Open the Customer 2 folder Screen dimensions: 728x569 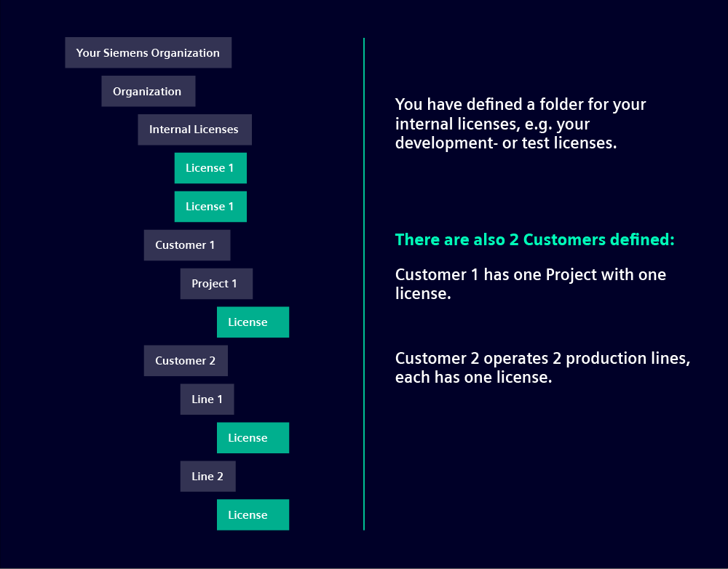[x=186, y=361]
